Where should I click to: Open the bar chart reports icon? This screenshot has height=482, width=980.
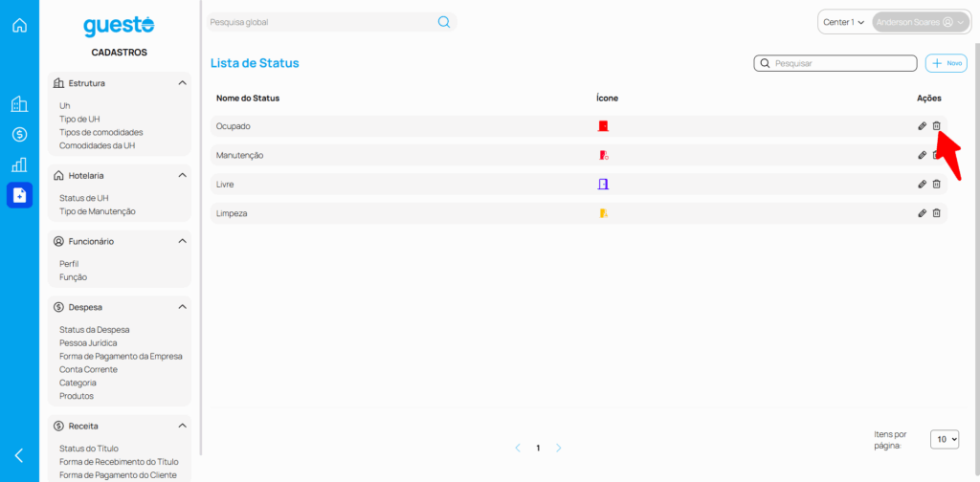(19, 164)
